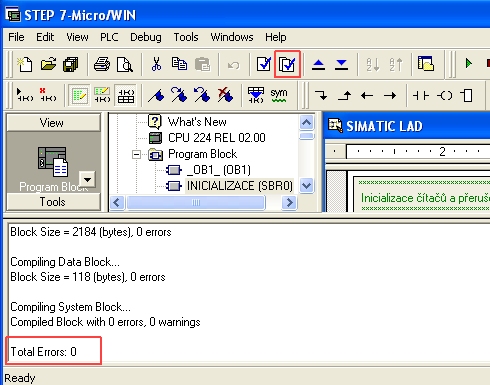Toggle POU comments view icon
This screenshot has height=385, width=490.
(x=79, y=96)
